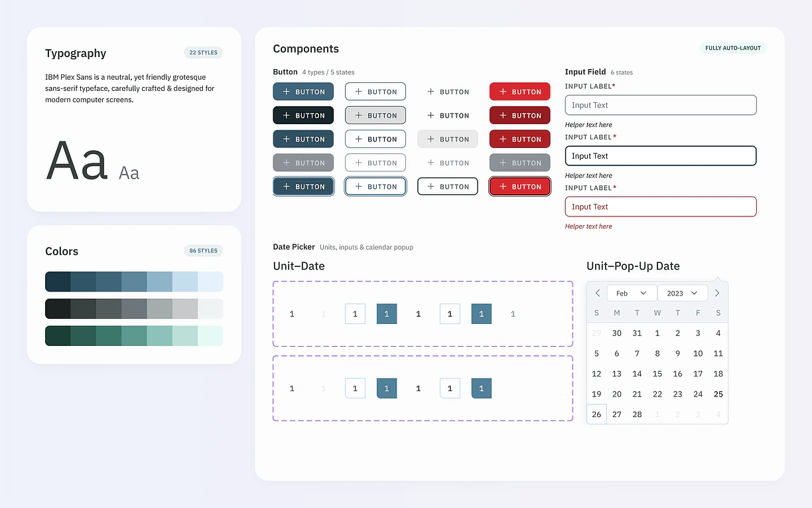Click the 'Units, inputs & calendar popup' caption
The image size is (812, 508).
pos(366,247)
